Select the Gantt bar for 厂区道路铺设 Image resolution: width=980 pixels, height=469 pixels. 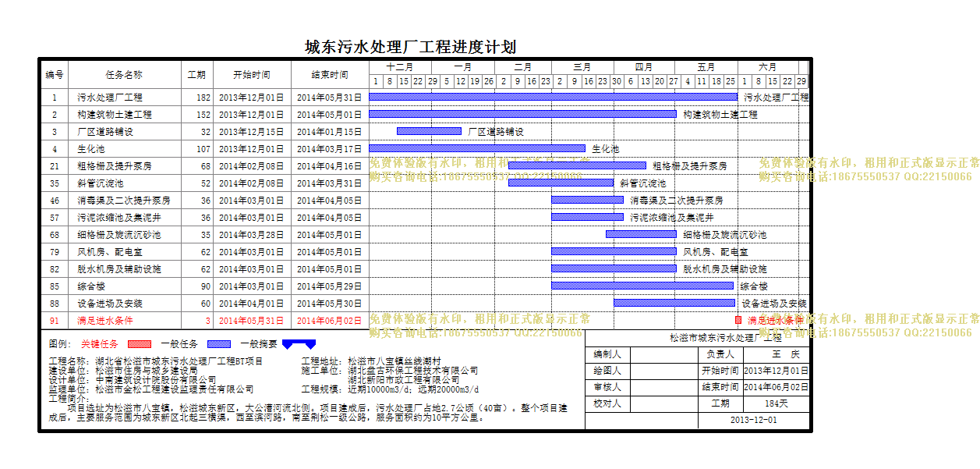tap(429, 131)
